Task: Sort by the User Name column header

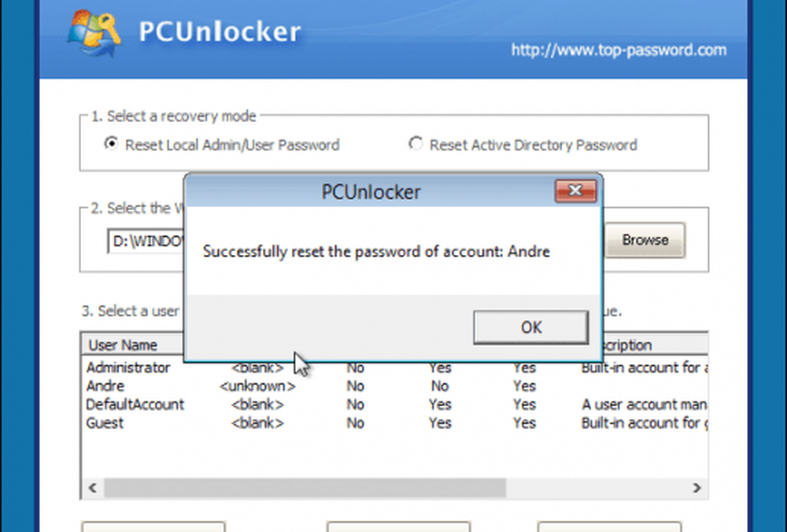Action: click(123, 345)
